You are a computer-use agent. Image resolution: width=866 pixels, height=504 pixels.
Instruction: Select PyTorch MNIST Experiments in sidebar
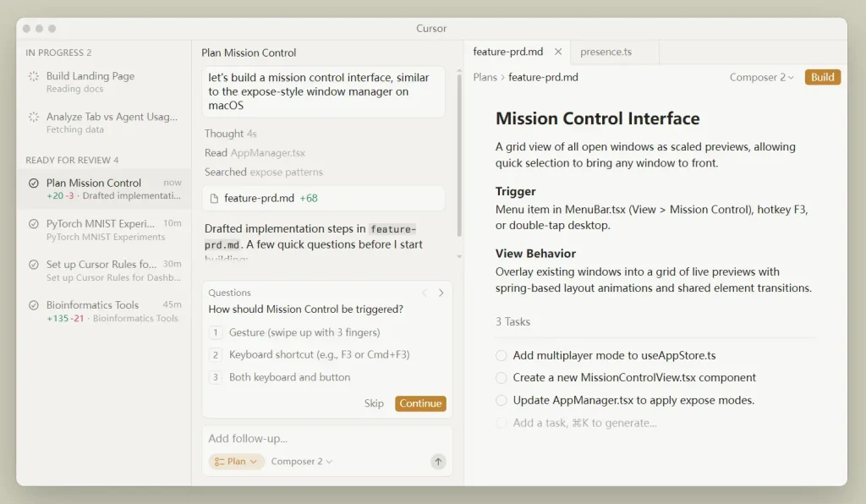pos(101,230)
